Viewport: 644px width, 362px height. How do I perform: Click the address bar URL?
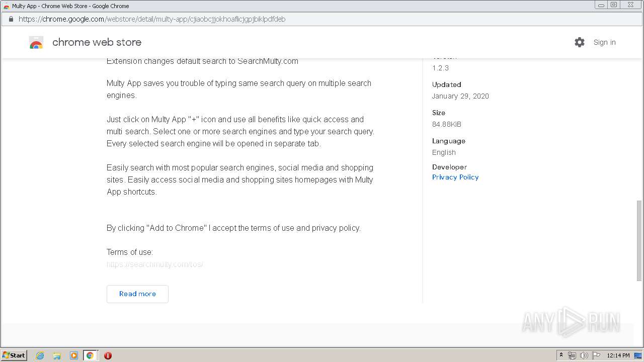pos(152,19)
